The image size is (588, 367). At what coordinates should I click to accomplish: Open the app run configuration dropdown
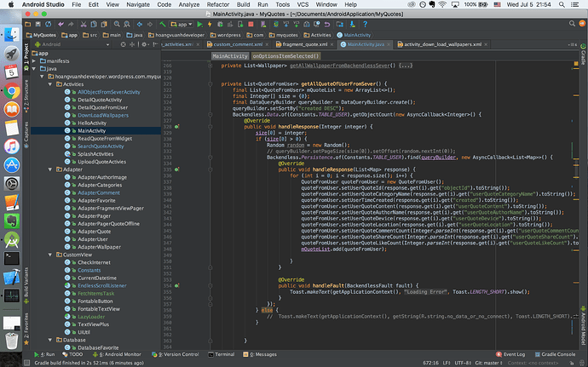click(x=182, y=24)
